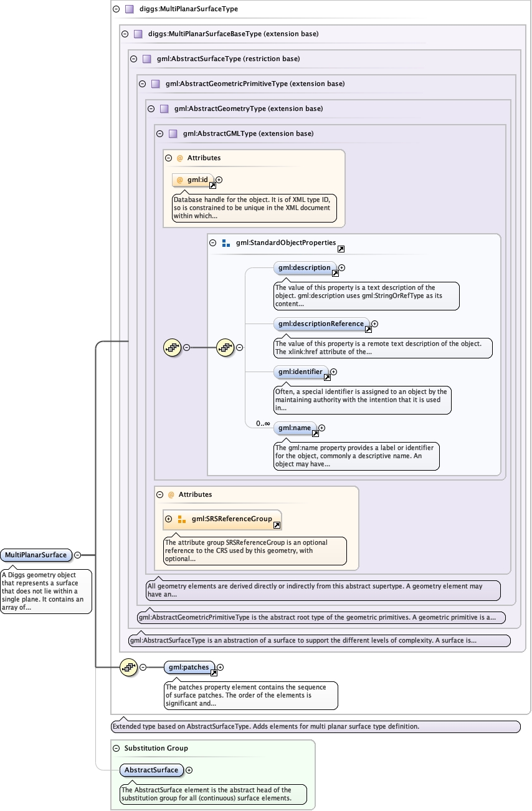Select the MultiPlanarSurface element node
The image size is (532, 811).
[x=35, y=555]
